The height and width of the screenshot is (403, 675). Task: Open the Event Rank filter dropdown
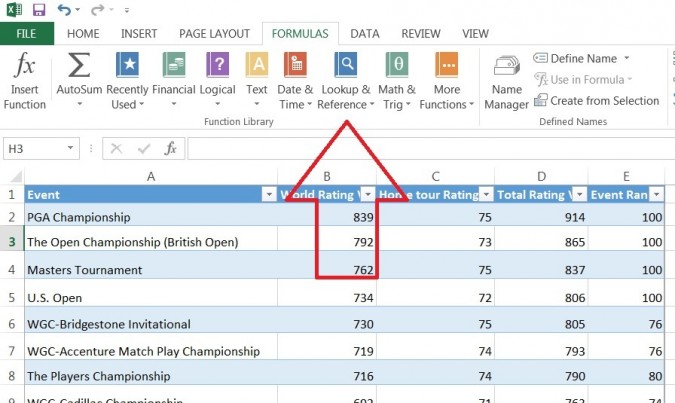click(x=656, y=195)
